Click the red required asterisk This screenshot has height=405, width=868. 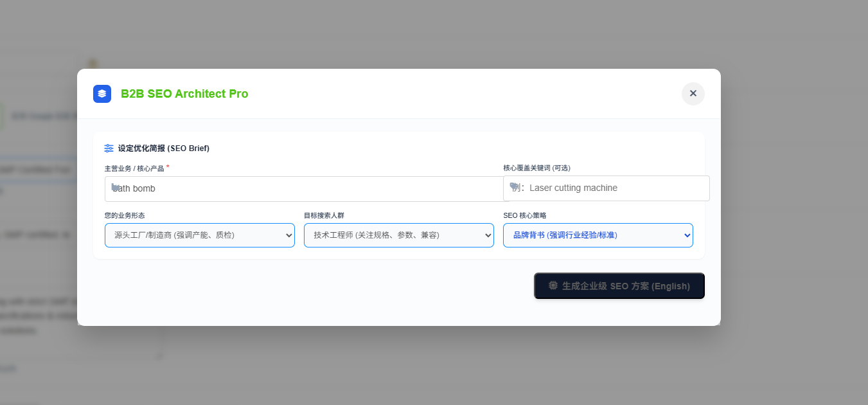click(168, 167)
